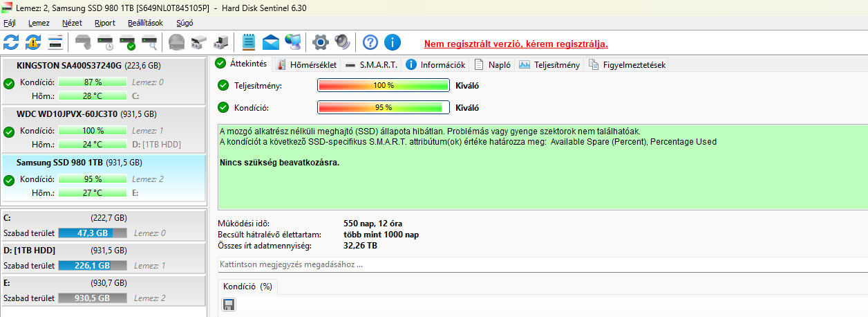Click the disk with clock toolbar icon
The width and height of the screenshot is (868, 317).
pyautogui.click(x=105, y=42)
